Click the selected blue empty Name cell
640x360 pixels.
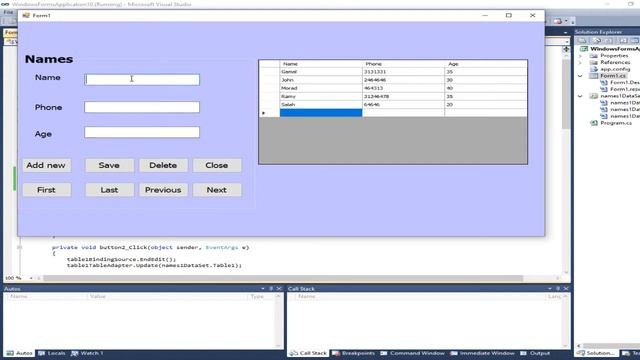321,113
